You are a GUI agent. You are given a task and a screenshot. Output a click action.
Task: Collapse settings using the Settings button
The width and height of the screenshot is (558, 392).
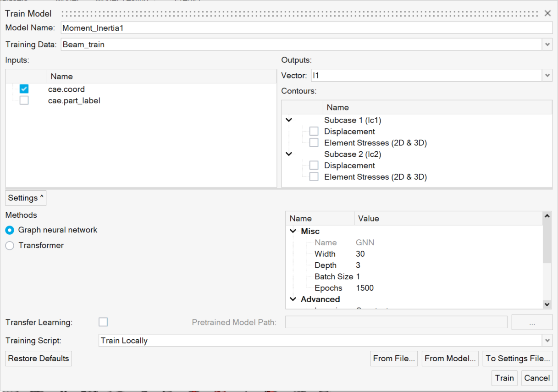click(x=25, y=198)
